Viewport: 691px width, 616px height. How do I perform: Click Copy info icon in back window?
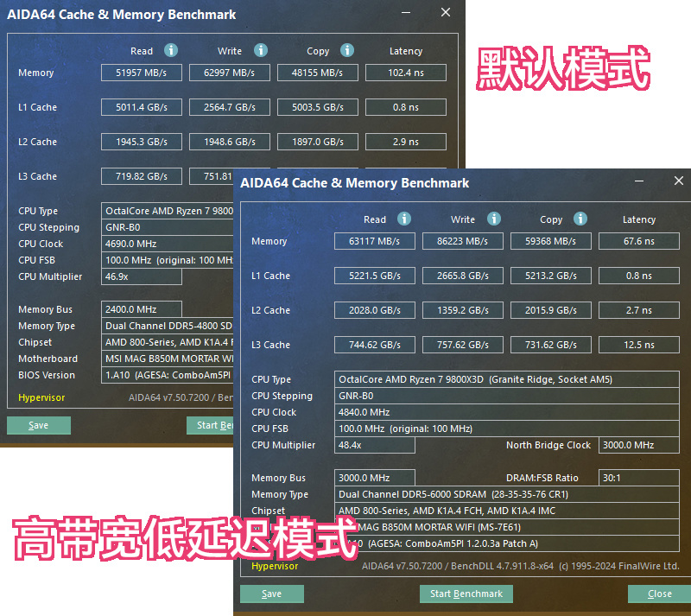click(347, 50)
